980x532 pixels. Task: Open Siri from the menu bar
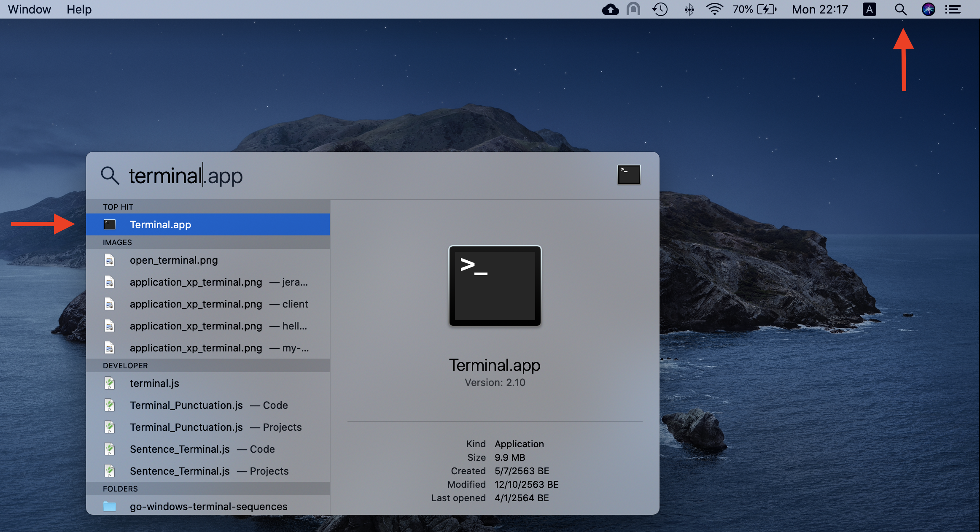[x=928, y=9]
